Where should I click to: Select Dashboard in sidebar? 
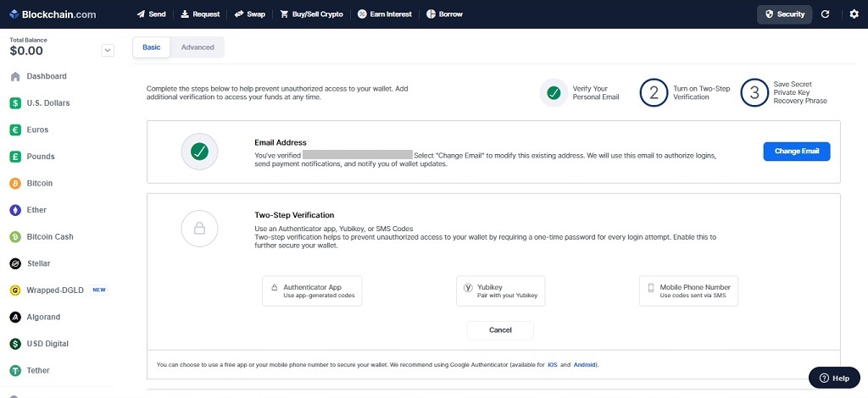coord(47,76)
